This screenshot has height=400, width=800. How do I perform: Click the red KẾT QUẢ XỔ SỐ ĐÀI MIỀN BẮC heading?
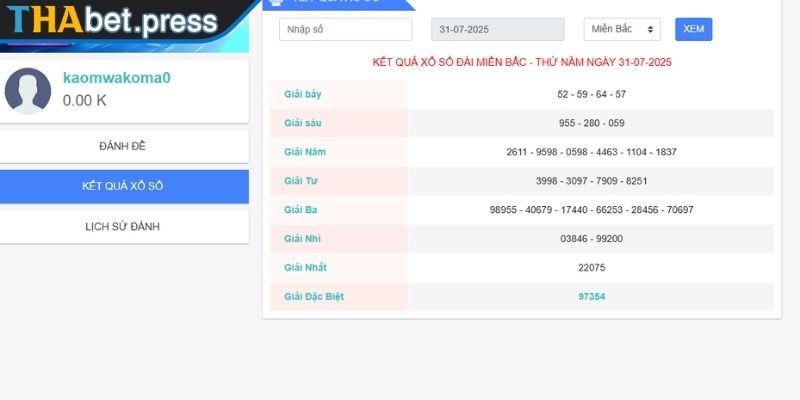click(x=521, y=62)
